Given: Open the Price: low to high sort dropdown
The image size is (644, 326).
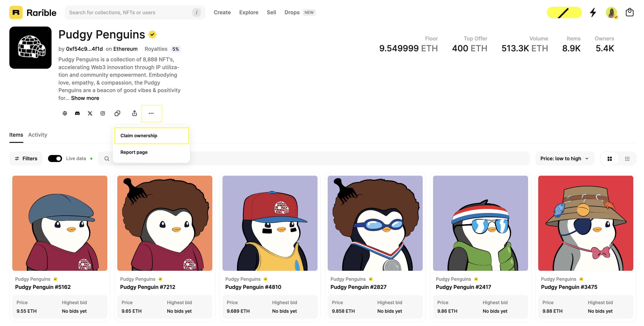Looking at the screenshot, I should [565, 159].
